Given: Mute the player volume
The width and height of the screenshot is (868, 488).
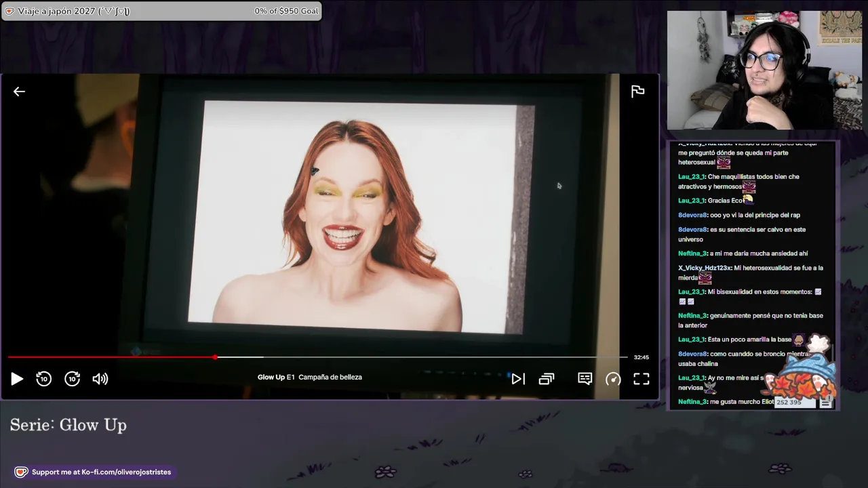Looking at the screenshot, I should tap(100, 379).
